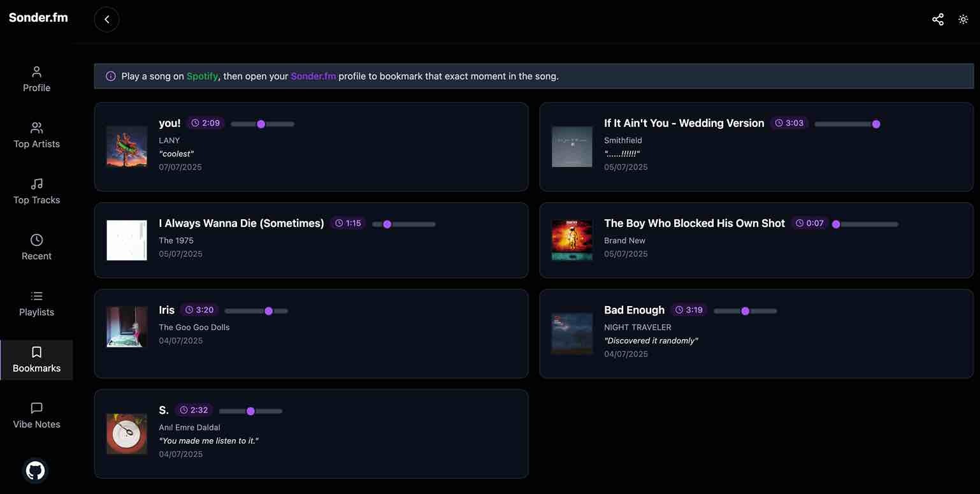Screen dimensions: 980x494
Task: Open Top Tracks in the sidebar
Action: click(x=36, y=192)
